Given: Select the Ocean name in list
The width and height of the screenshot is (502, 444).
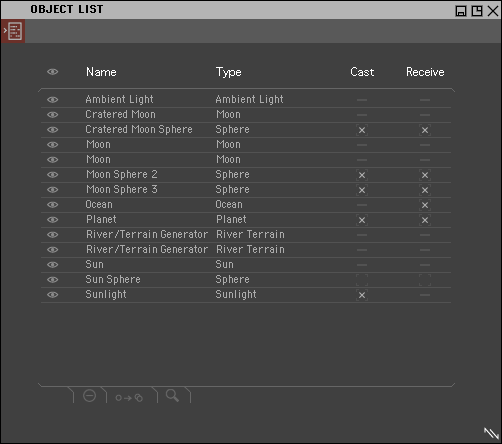Looking at the screenshot, I should click(x=99, y=204).
